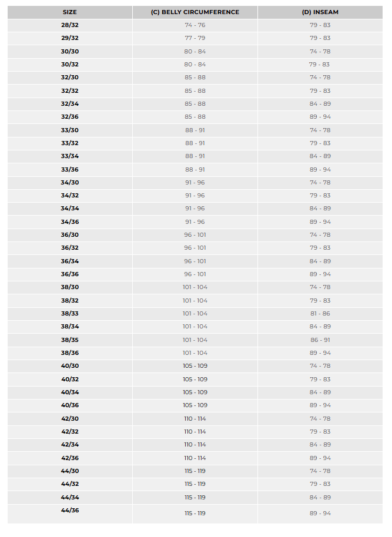Click the 38/33 size label
The width and height of the screenshot is (392, 537).
70,314
